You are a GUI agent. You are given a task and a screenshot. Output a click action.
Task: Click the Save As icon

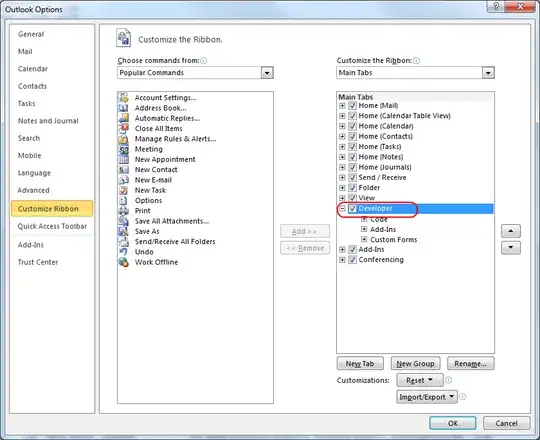(124, 231)
